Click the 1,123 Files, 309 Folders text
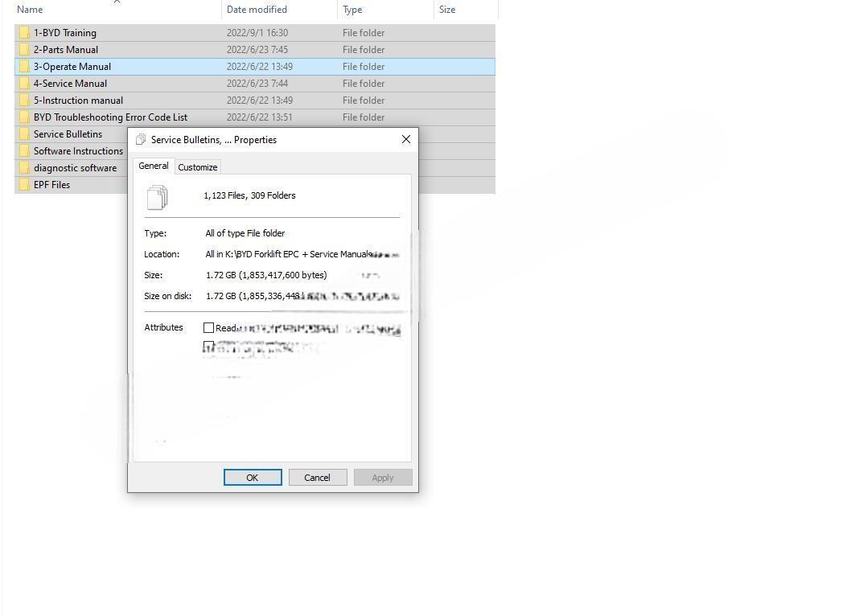The width and height of the screenshot is (855, 616). point(249,195)
